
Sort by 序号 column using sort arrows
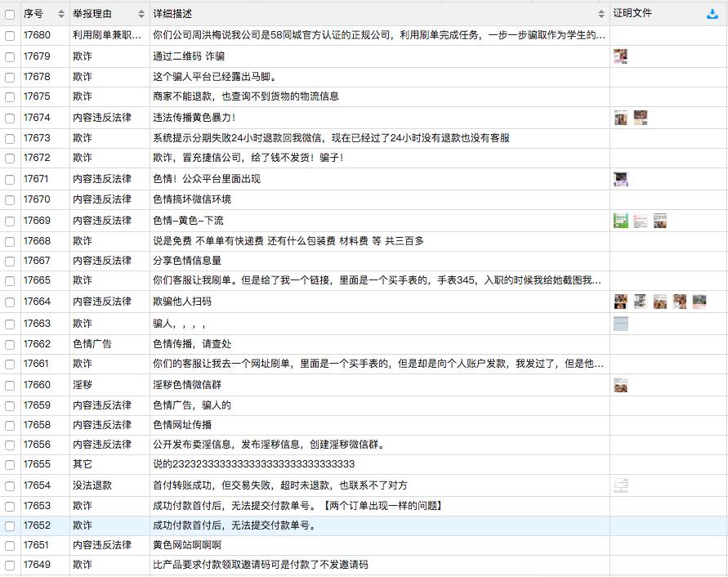61,14
